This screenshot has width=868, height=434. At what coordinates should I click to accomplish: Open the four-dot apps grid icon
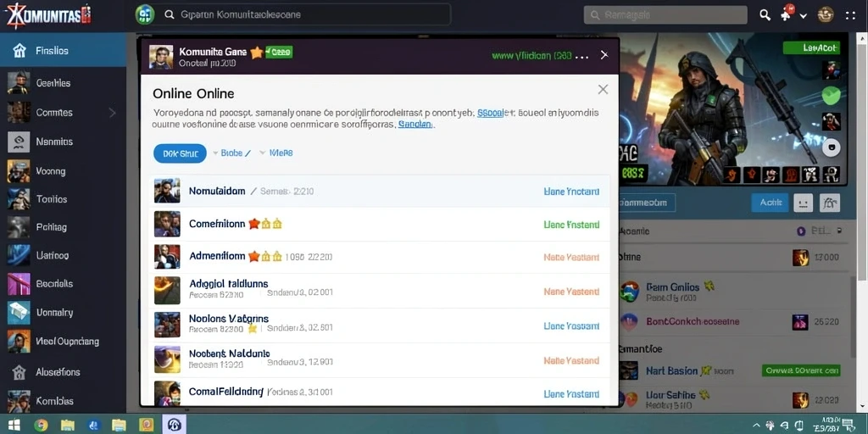(x=851, y=15)
